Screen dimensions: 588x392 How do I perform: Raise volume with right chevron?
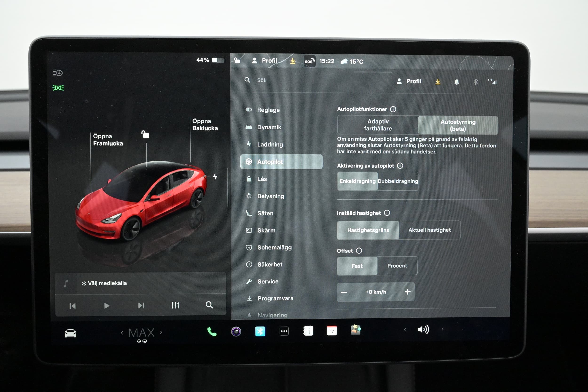tap(442, 329)
